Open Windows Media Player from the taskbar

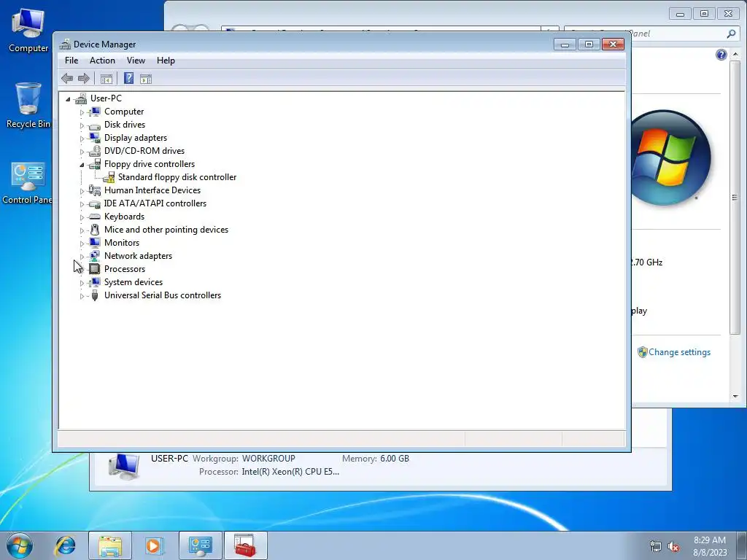tap(154, 545)
